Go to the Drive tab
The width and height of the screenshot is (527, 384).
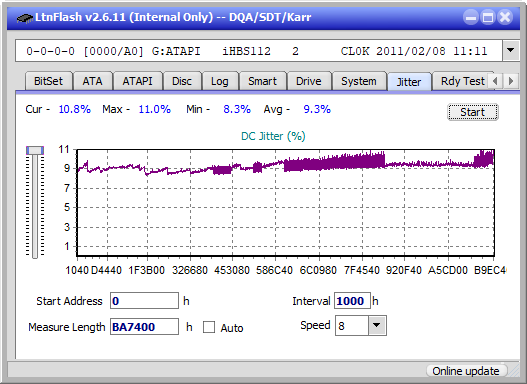pyautogui.click(x=309, y=81)
